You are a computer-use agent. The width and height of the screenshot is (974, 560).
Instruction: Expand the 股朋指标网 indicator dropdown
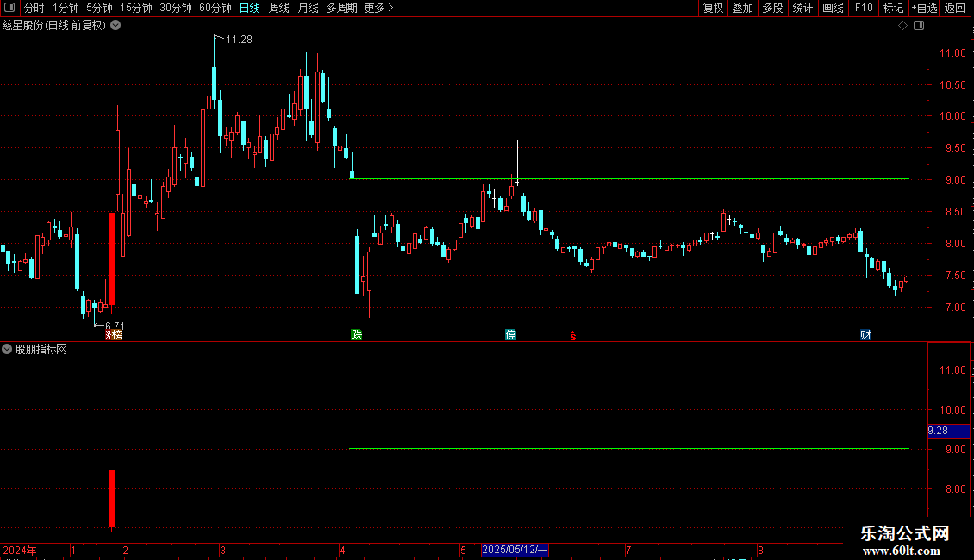click(7, 350)
